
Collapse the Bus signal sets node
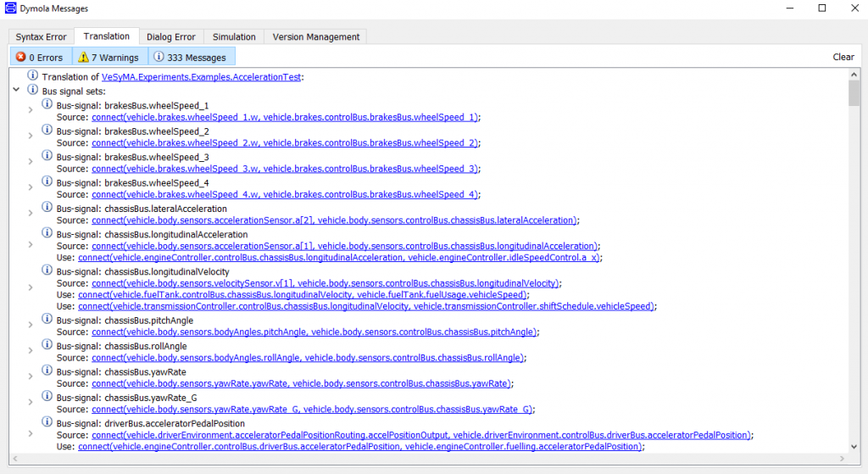click(x=16, y=90)
